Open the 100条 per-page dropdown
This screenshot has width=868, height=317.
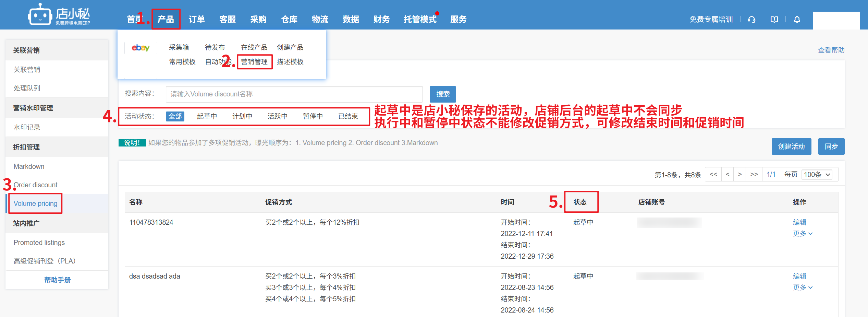[817, 175]
